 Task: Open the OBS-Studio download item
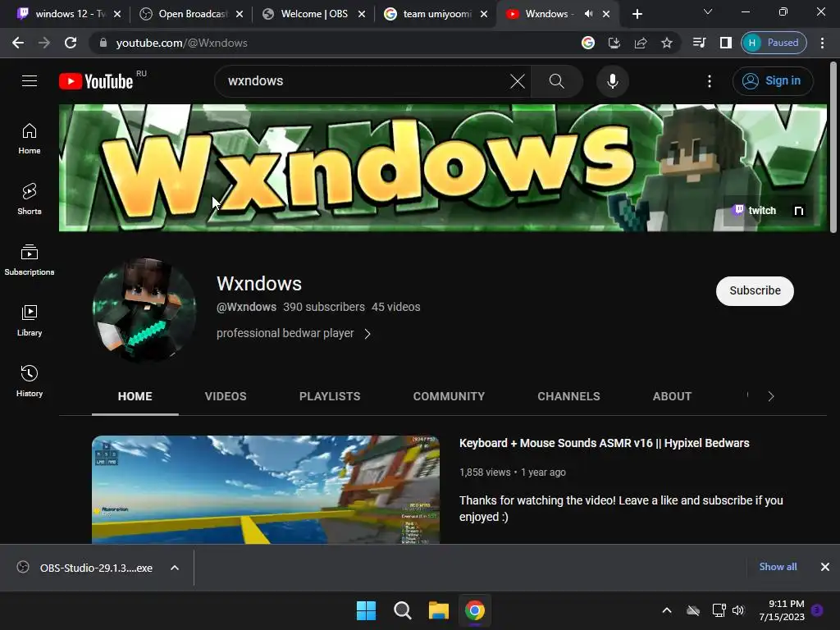(85, 568)
